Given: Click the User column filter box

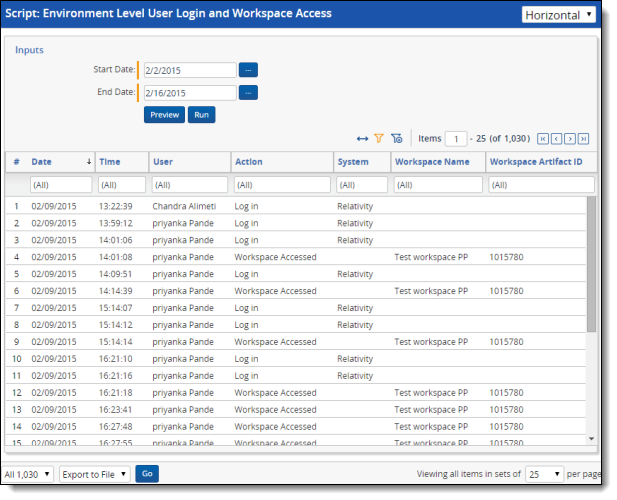Looking at the screenshot, I should [190, 185].
